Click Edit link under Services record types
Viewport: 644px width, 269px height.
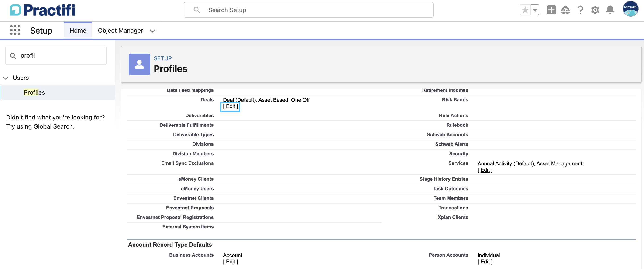(485, 170)
